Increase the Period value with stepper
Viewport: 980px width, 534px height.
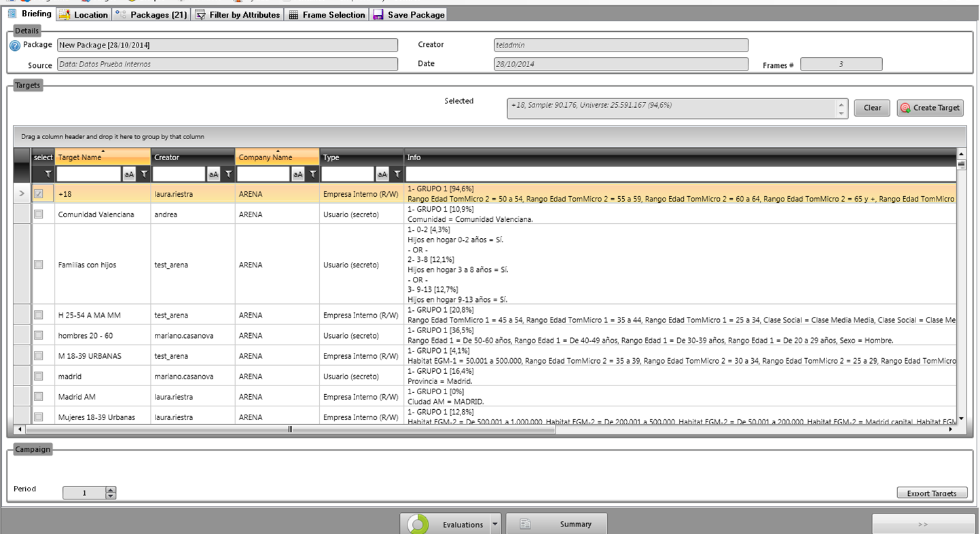111,490
